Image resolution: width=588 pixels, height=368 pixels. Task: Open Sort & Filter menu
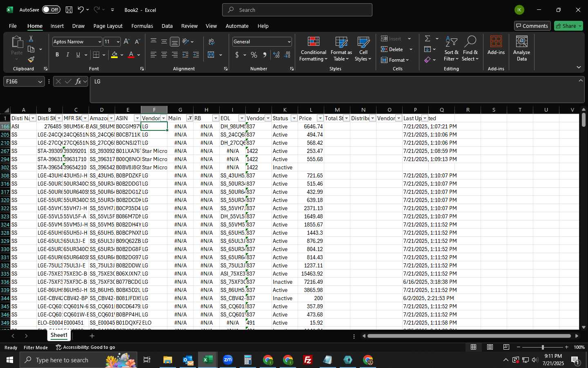451,49
